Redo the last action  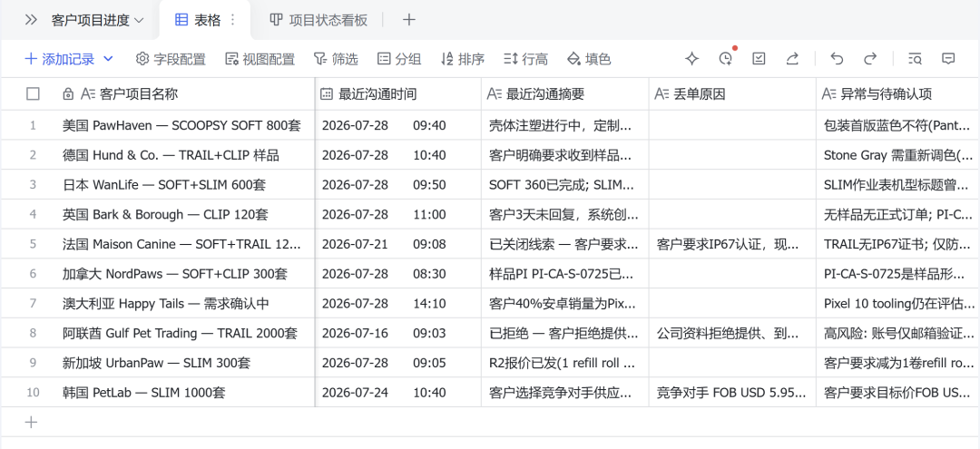(870, 59)
